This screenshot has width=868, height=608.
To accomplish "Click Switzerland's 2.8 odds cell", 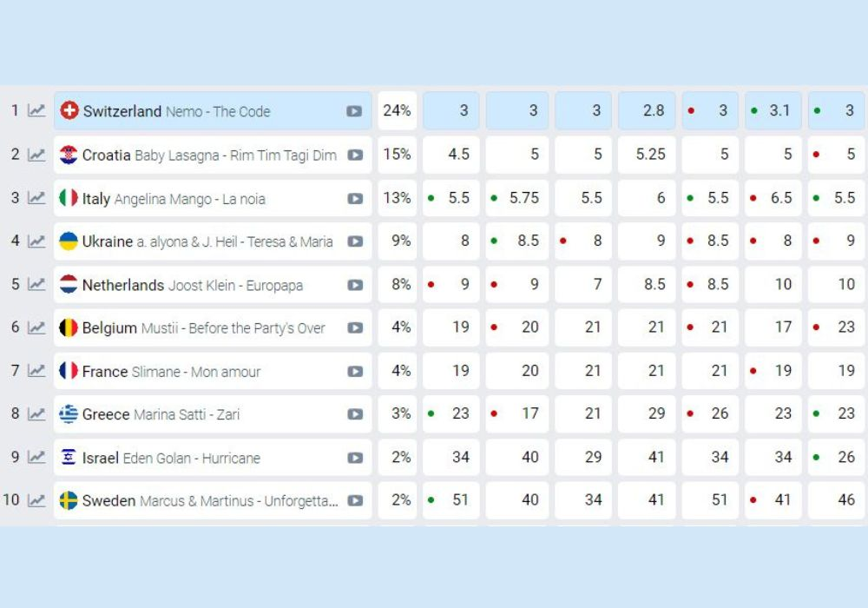I will [x=647, y=111].
